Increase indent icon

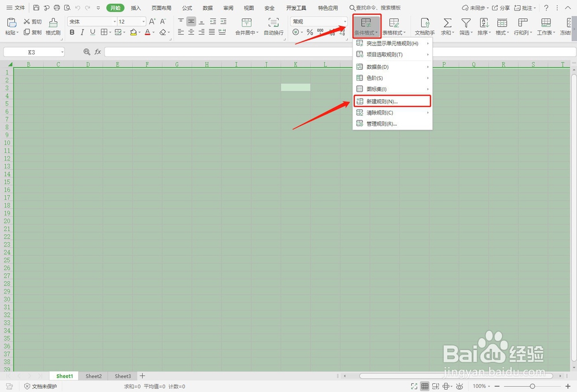pyautogui.click(x=223, y=21)
